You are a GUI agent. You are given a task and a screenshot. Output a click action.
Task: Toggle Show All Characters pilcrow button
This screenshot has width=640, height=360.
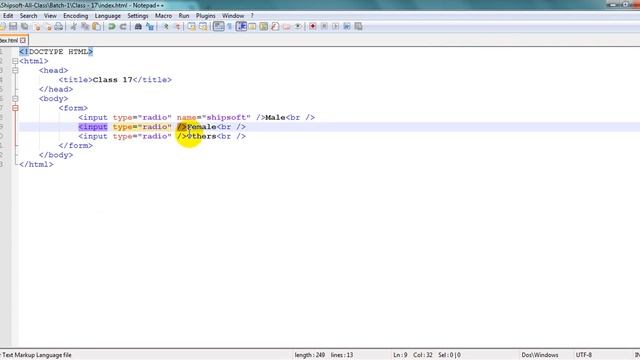tap(229, 27)
